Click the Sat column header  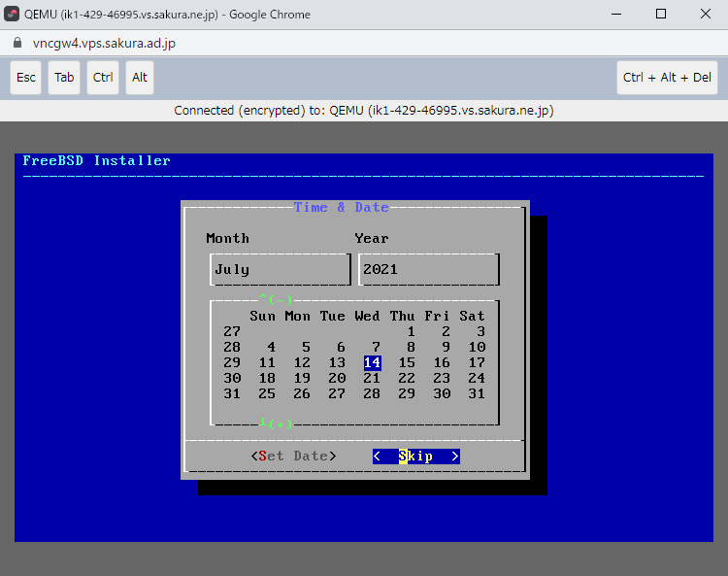(472, 316)
